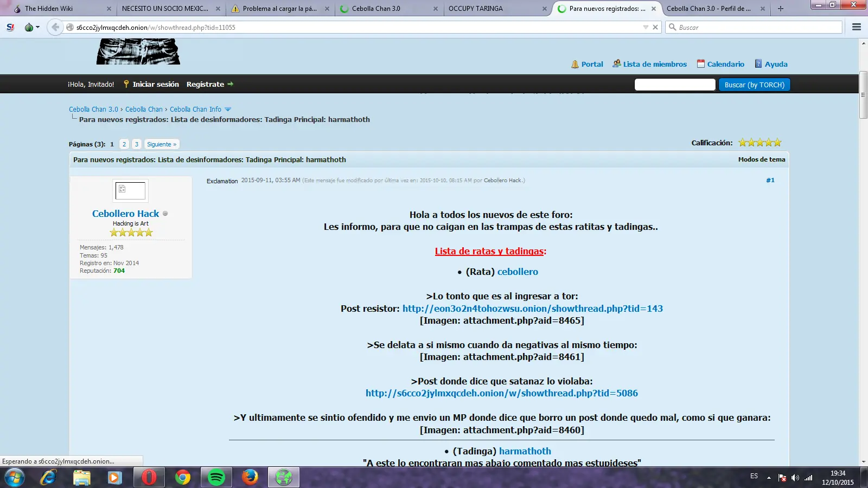Open Google Chrome from taskbar
The width and height of the screenshot is (868, 488).
(x=183, y=478)
